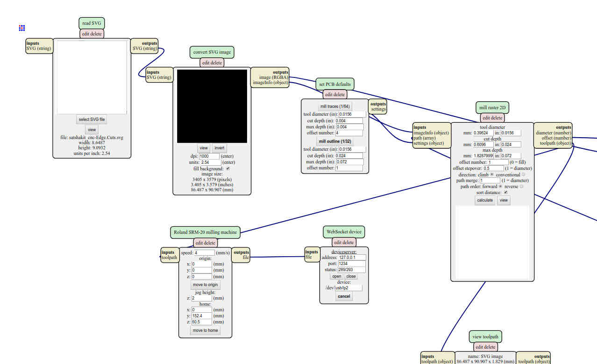Select the 'set PCB defaults' module title
The image size is (597, 364).
pos(335,84)
